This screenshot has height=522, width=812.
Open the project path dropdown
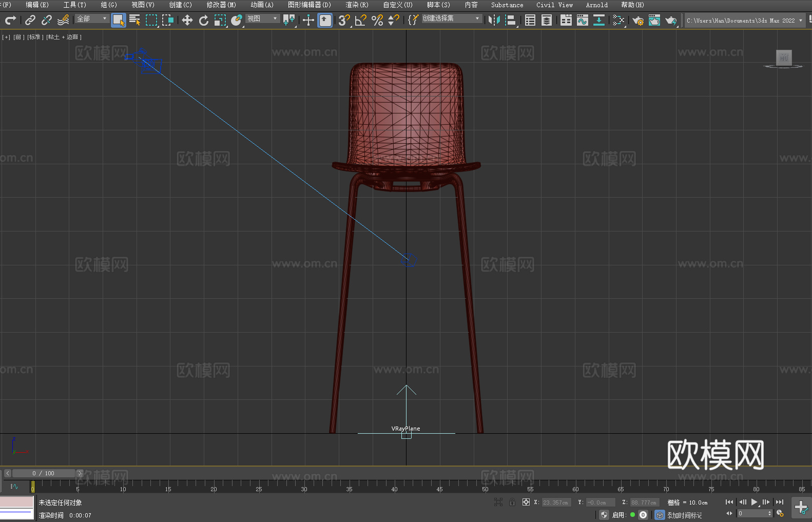(x=744, y=21)
